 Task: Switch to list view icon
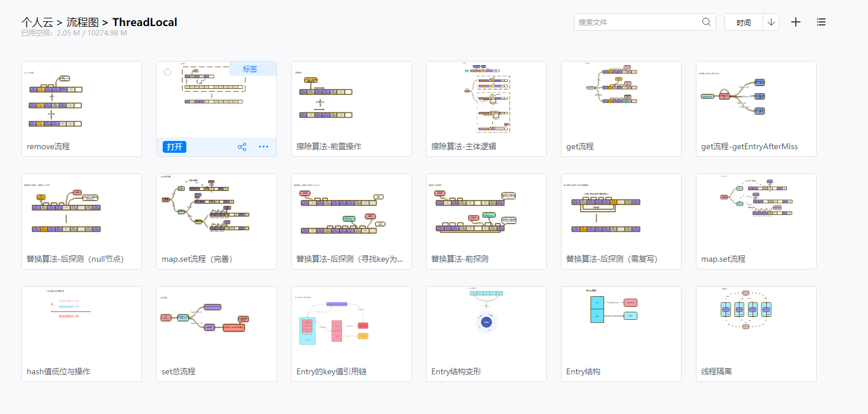(x=821, y=22)
